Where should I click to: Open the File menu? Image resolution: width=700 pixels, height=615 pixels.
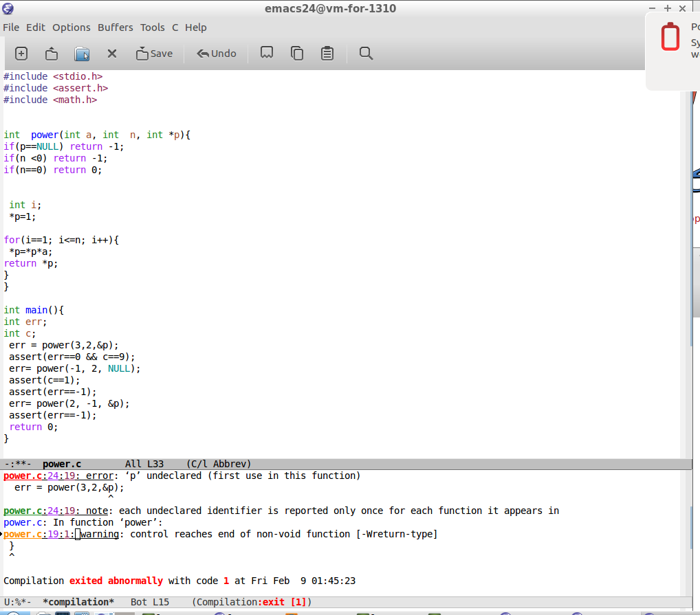[x=11, y=27]
